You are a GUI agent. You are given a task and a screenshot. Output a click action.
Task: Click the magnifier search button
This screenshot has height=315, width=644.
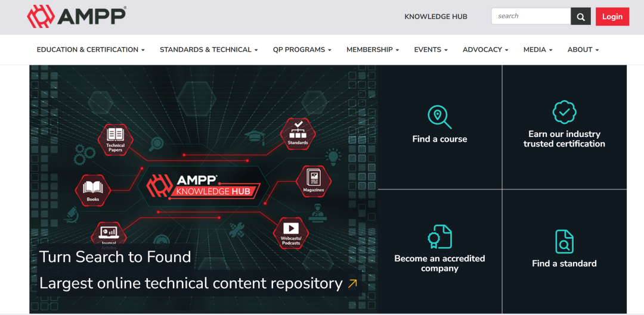click(x=581, y=17)
